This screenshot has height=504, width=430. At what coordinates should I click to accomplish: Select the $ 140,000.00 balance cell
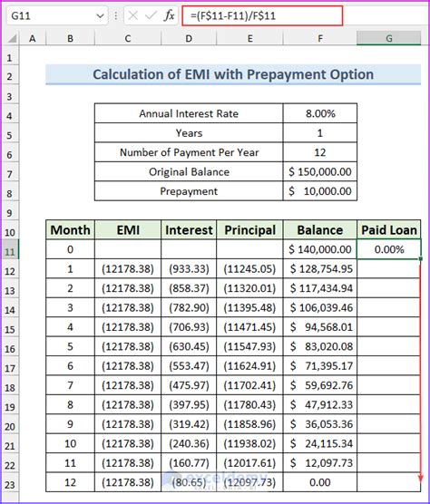320,249
